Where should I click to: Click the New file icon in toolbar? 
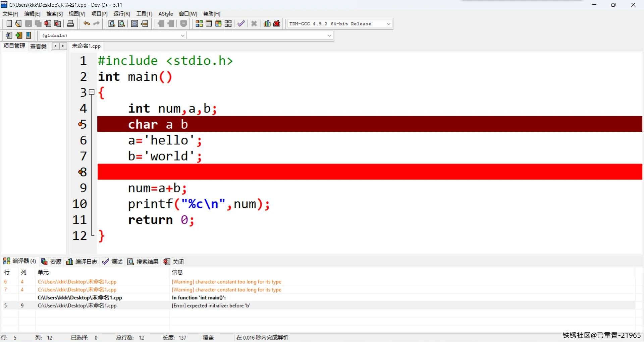(9, 23)
